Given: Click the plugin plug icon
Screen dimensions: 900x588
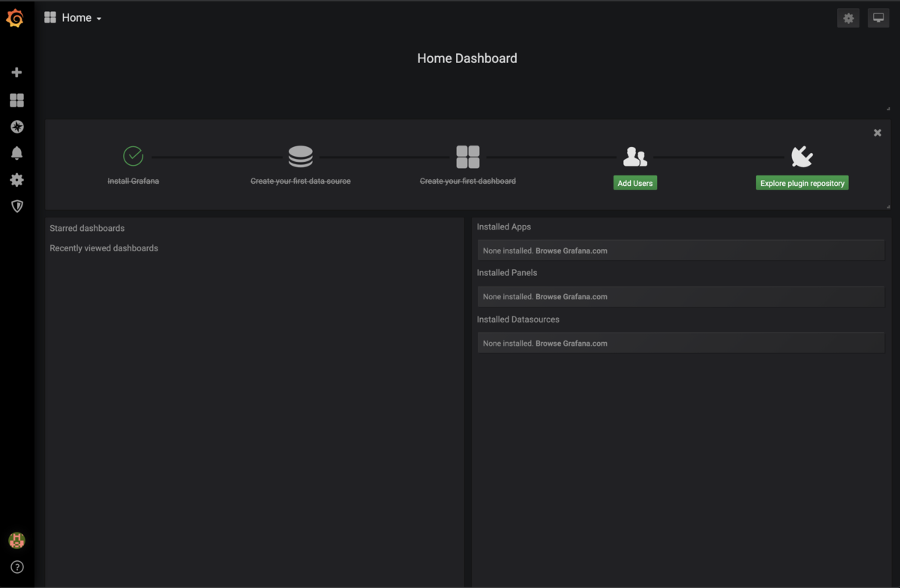Looking at the screenshot, I should pyautogui.click(x=802, y=157).
